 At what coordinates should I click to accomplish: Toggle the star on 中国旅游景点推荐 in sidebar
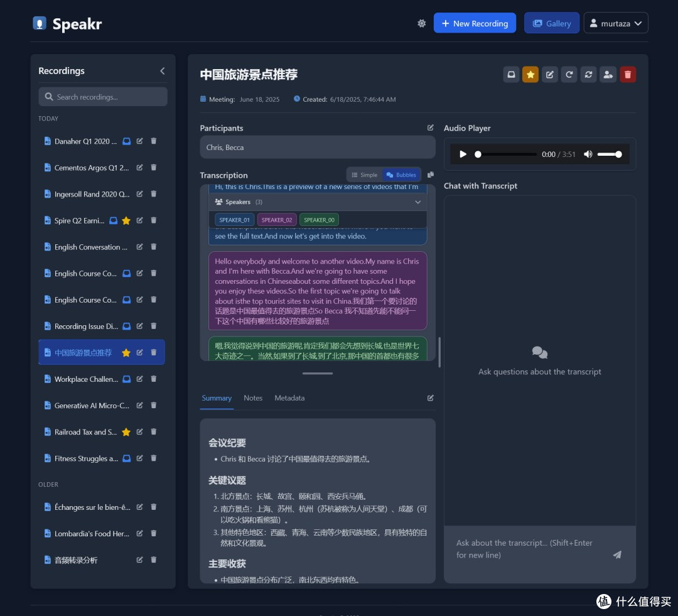tap(126, 352)
